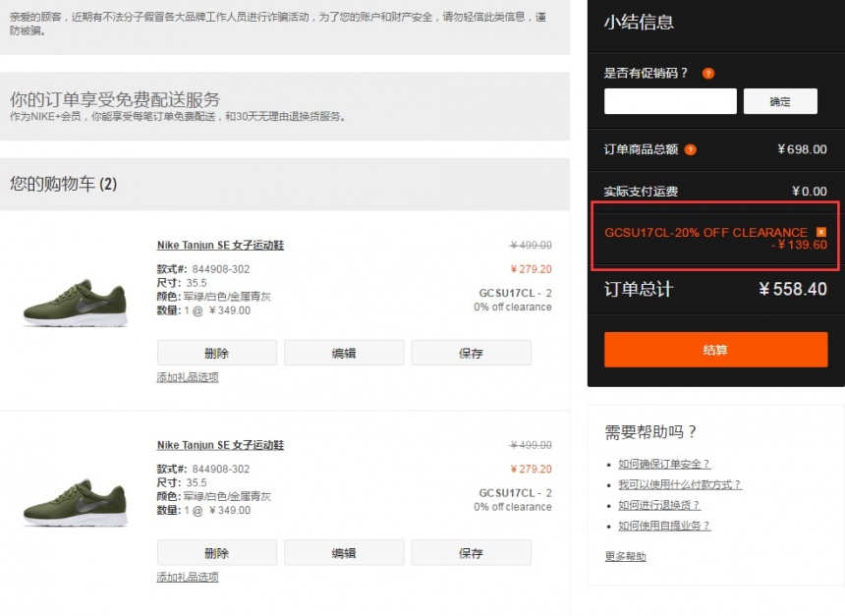Remove the GCSU17CL clearance promo code
The image size is (845, 616).
(821, 232)
